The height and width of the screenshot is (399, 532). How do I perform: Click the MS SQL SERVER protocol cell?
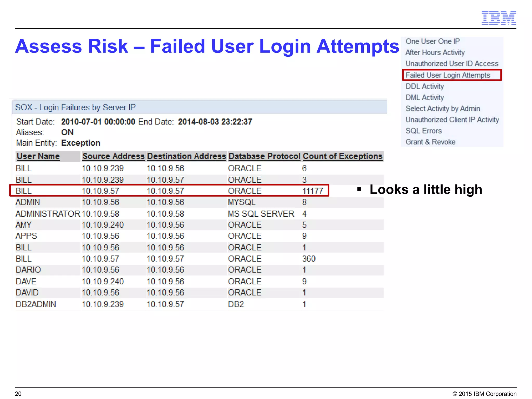261,214
